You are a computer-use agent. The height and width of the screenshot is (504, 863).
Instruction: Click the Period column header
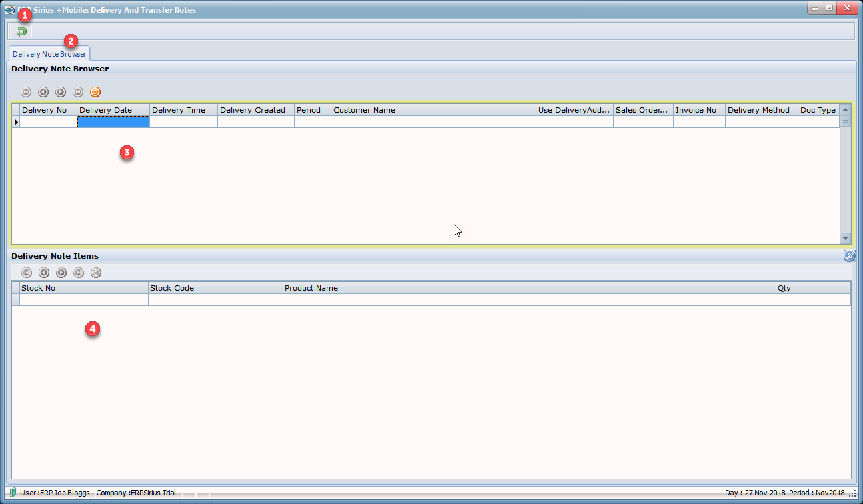[313, 110]
